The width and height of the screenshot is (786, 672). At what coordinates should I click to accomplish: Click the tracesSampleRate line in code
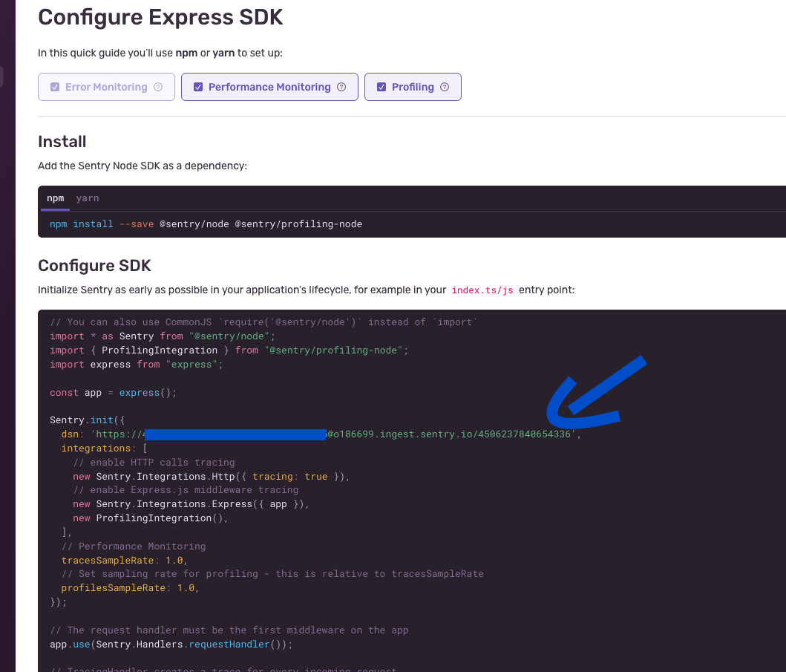[124, 560]
